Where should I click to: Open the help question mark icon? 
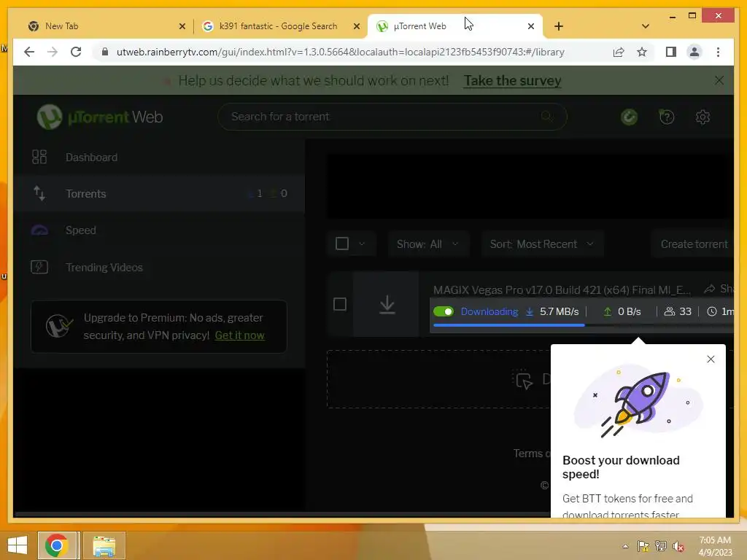click(667, 117)
